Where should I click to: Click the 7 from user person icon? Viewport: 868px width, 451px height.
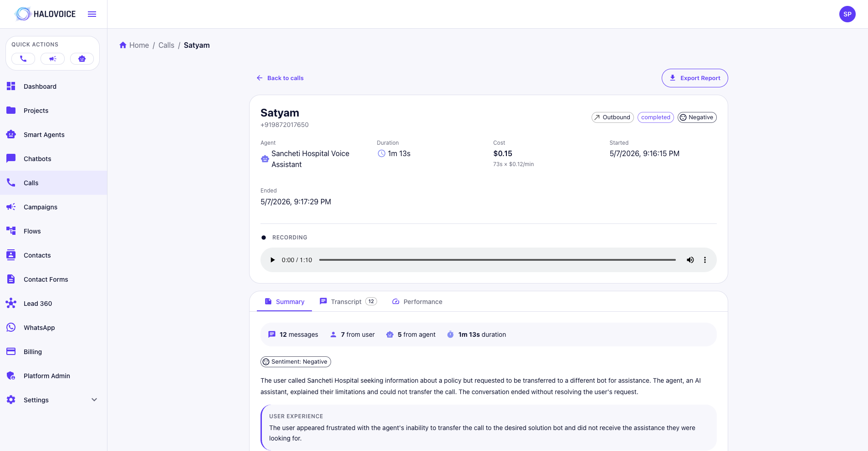tap(333, 334)
